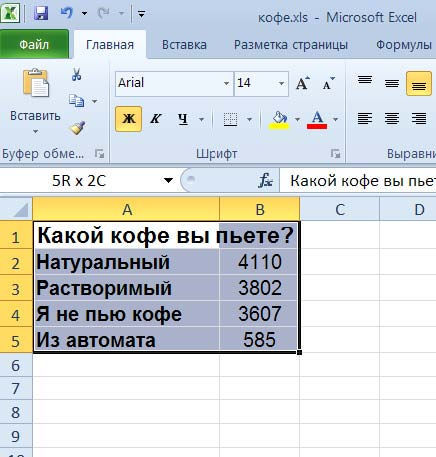
Task: Select column C header
Action: [x=340, y=209]
